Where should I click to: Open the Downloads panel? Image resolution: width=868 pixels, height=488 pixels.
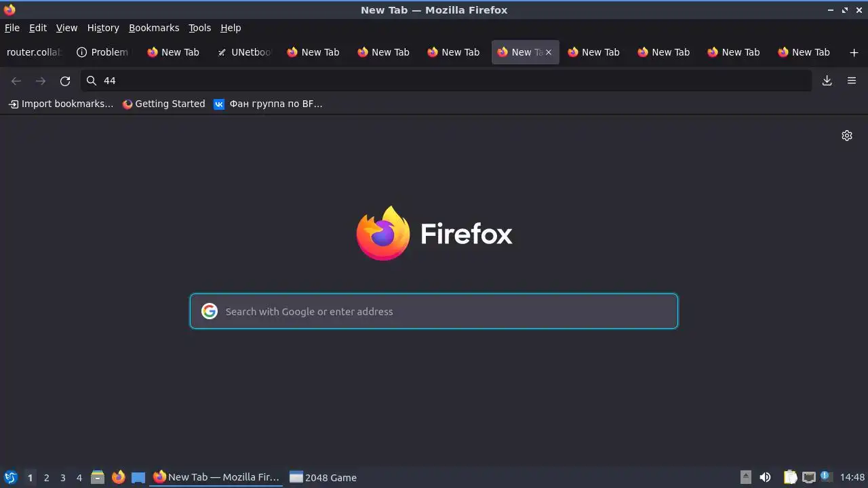[827, 81]
